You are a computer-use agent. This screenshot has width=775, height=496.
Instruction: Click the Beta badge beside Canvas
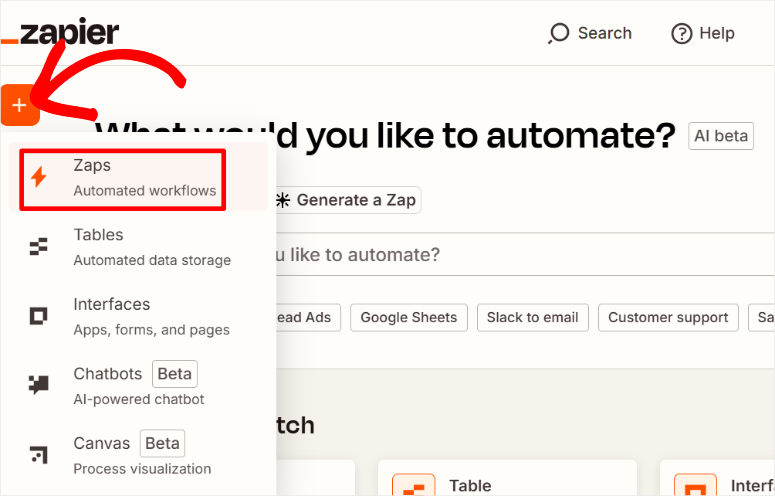pyautogui.click(x=162, y=444)
